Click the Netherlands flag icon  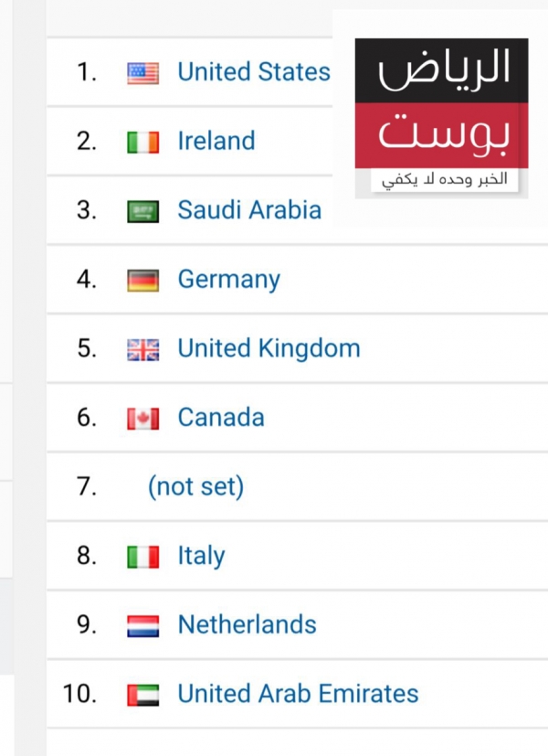click(x=143, y=626)
